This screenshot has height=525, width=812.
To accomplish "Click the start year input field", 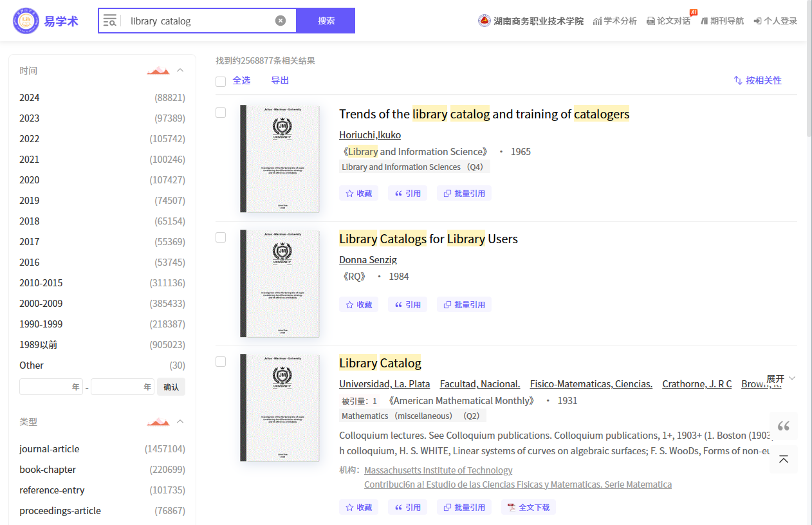I will click(x=51, y=387).
